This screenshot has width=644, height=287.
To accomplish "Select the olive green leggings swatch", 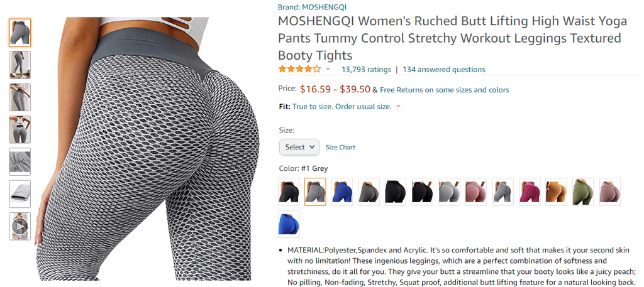I will [x=583, y=192].
